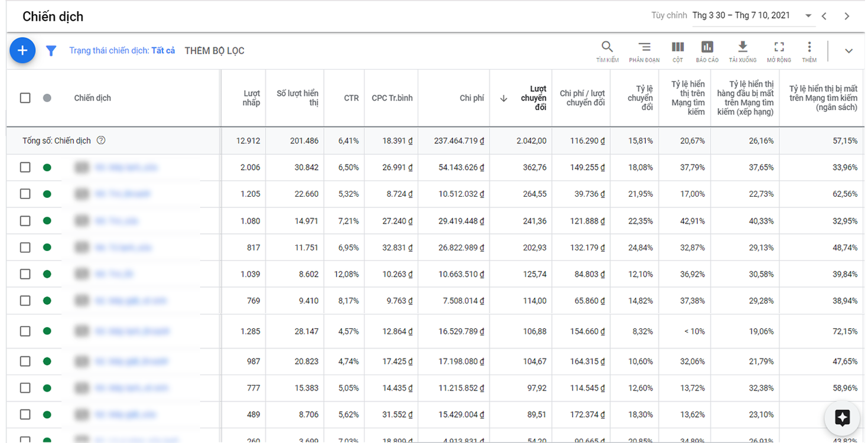
Task: Open the Tìm kiếm search tool
Action: coord(607,51)
